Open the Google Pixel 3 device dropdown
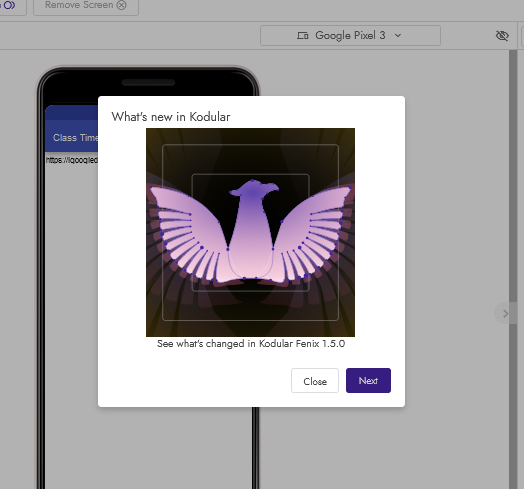This screenshot has height=489, width=524. (350, 35)
